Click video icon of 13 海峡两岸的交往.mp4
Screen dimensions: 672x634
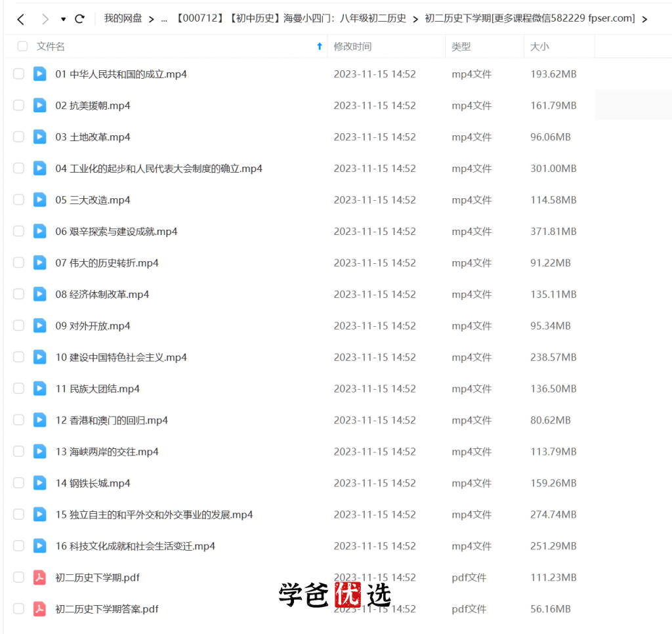pos(40,452)
